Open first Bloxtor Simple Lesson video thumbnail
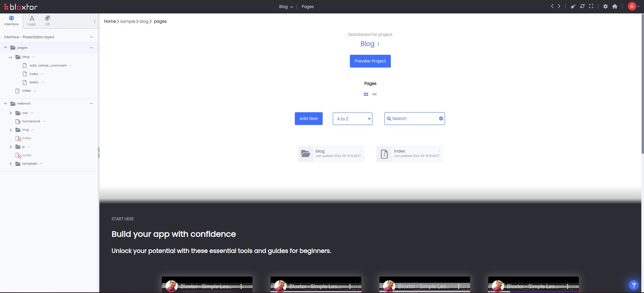Viewport: 644px width, 293px height. (207, 285)
